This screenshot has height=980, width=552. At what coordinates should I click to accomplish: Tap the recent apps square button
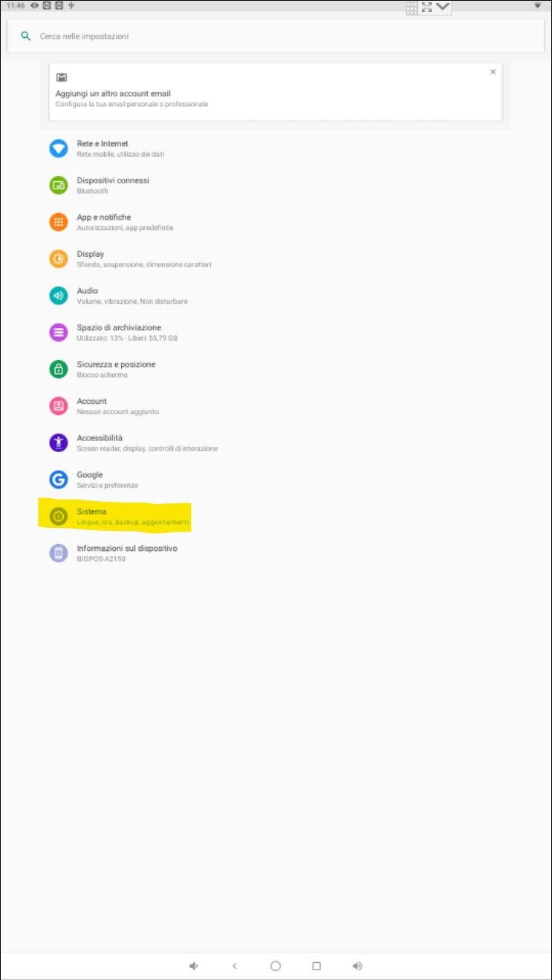point(316,966)
